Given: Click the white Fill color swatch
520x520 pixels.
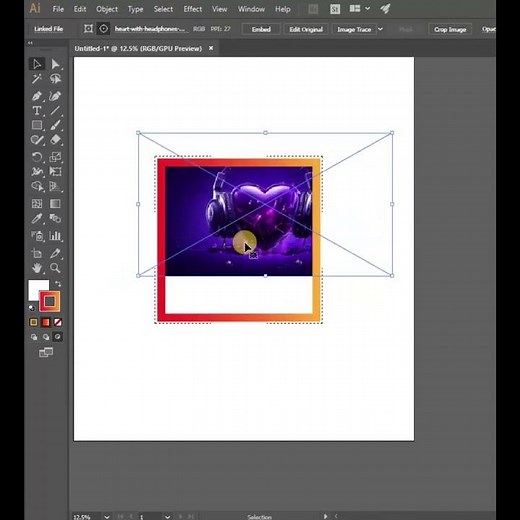Looking at the screenshot, I should coord(36,287).
